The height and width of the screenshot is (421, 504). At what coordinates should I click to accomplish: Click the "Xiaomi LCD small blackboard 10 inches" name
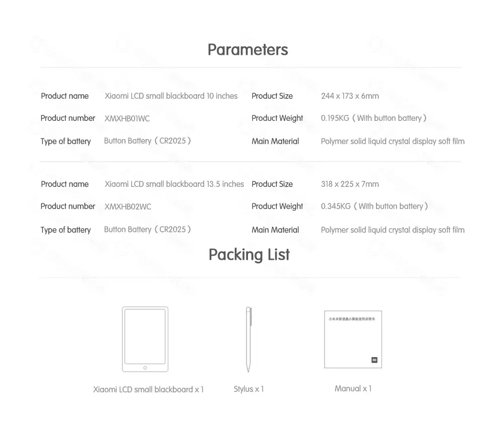171,96
